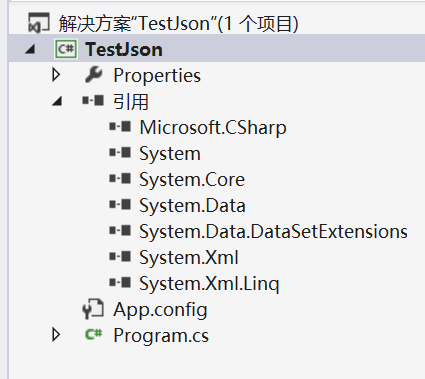
Task: Expand the Program.cs node arrow
Action: pyautogui.click(x=56, y=335)
